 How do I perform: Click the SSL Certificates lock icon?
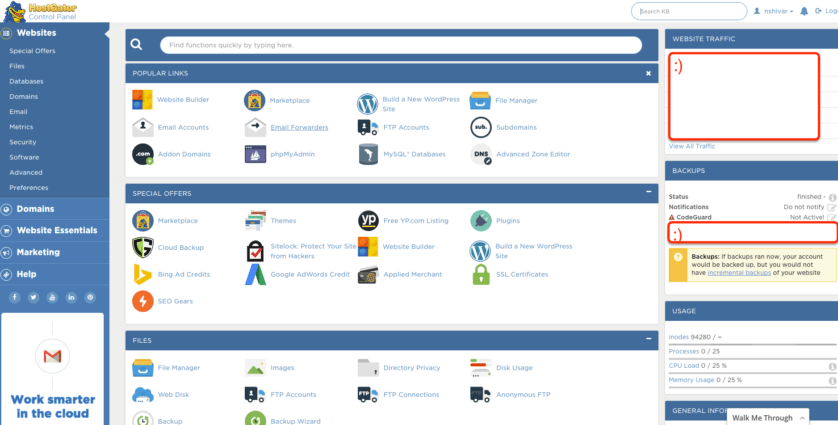pyautogui.click(x=481, y=274)
